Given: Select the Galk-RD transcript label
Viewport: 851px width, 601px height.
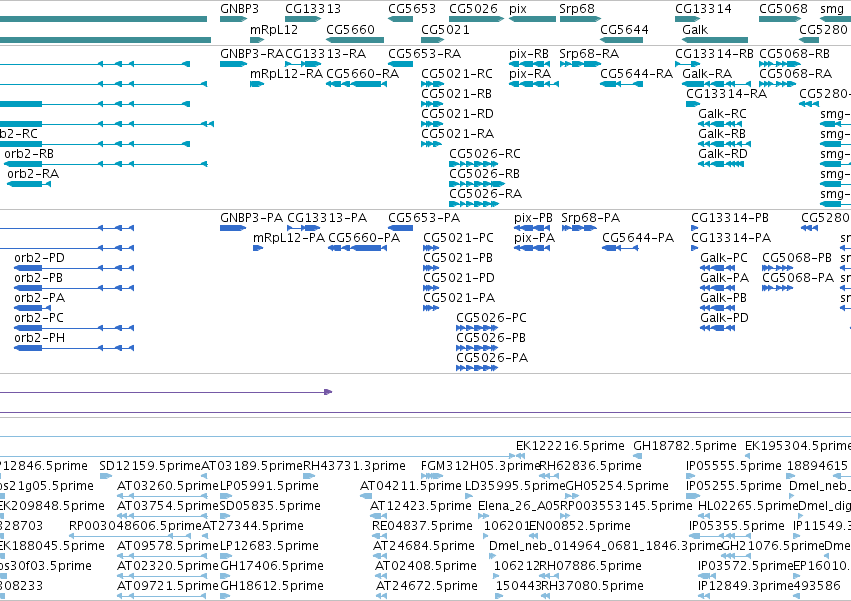Looking at the screenshot, I should point(723,154).
